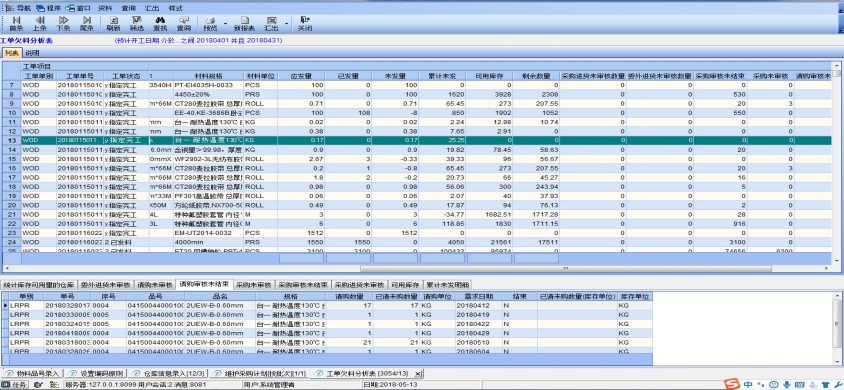
Task: Switch to the 可用库存 tab
Action: [405, 285]
